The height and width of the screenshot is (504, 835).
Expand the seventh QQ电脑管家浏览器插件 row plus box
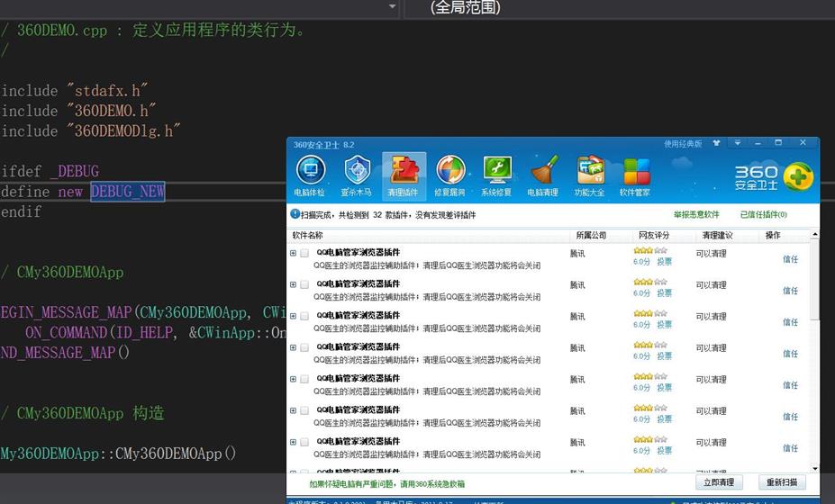point(293,442)
